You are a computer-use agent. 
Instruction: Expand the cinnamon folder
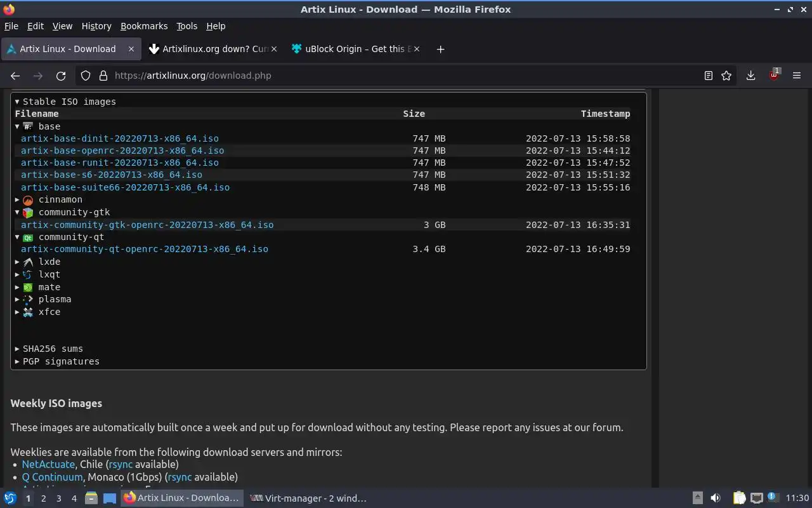click(x=48, y=199)
